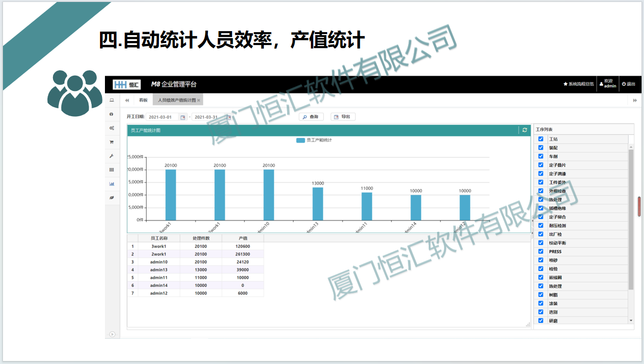Screen dimensions: 644x364
Task: Open the shopping cart sidebar module
Action: pyautogui.click(x=112, y=142)
